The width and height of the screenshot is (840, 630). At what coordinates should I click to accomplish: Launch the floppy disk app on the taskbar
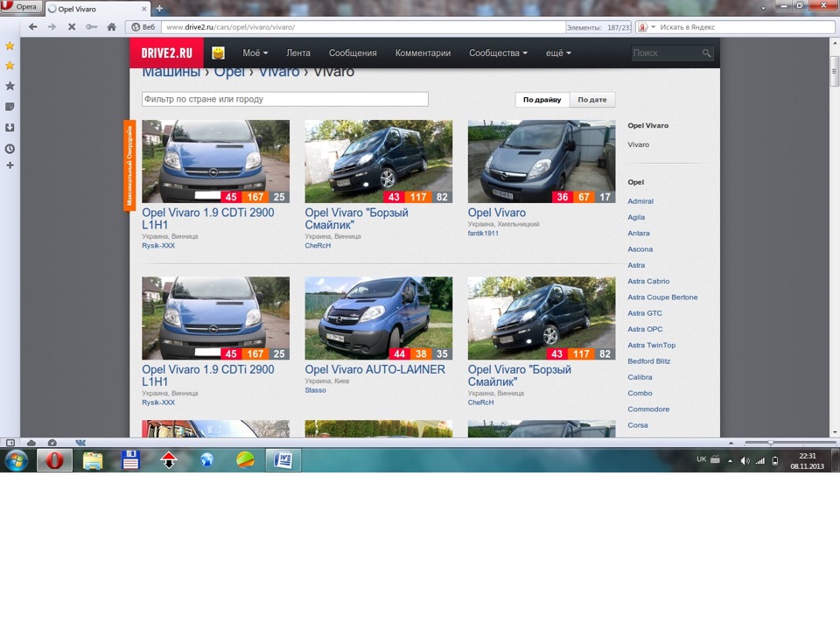point(130,460)
